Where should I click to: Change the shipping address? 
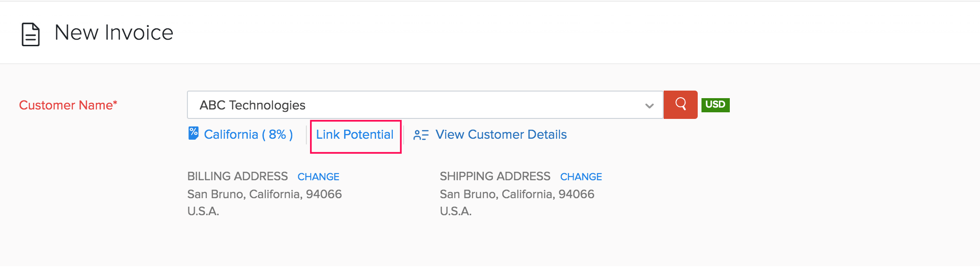pos(581,177)
